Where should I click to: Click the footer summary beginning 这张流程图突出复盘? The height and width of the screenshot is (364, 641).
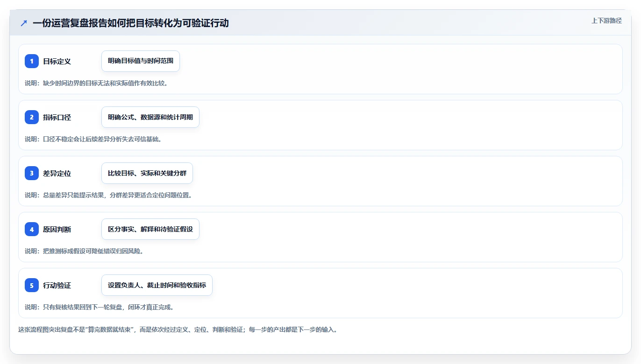click(x=178, y=329)
